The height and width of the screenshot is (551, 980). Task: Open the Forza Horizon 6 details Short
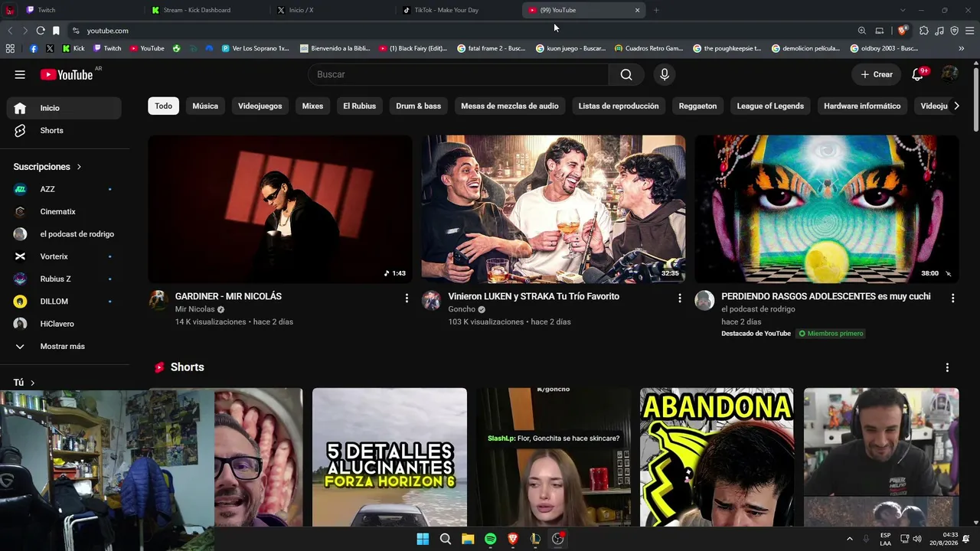click(x=390, y=457)
